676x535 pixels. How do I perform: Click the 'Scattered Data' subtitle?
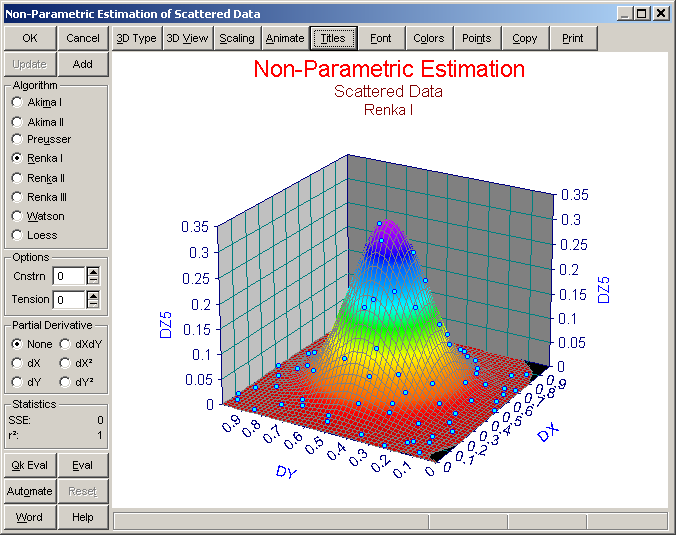[x=388, y=91]
